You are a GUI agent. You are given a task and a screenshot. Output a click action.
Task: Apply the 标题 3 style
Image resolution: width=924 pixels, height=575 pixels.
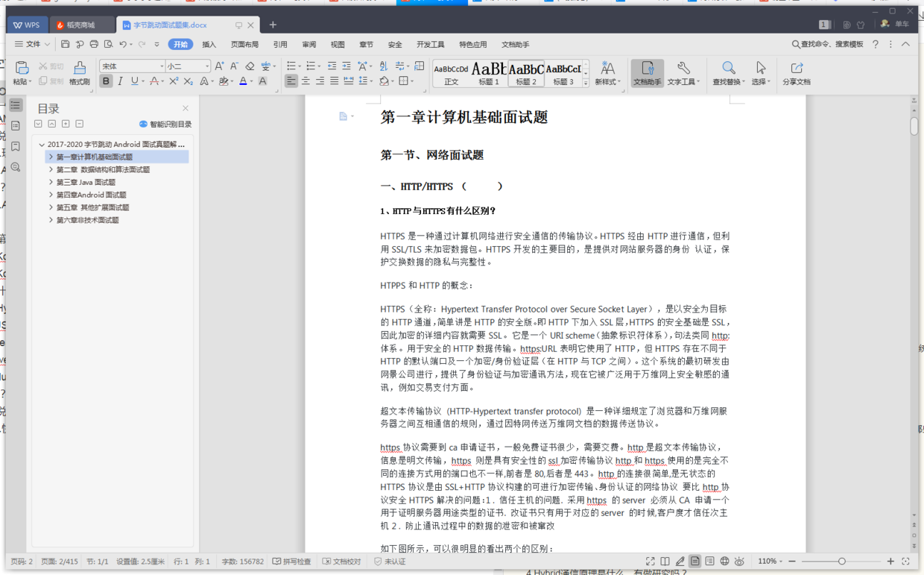563,73
